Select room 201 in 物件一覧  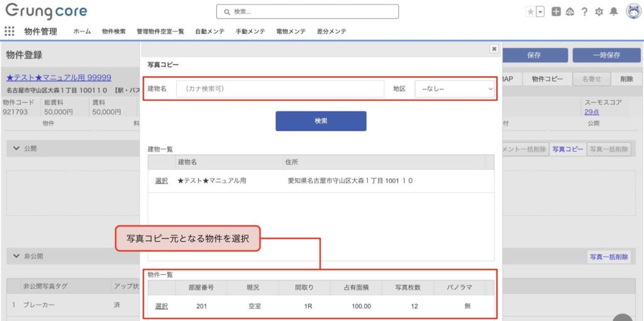pyautogui.click(x=162, y=307)
